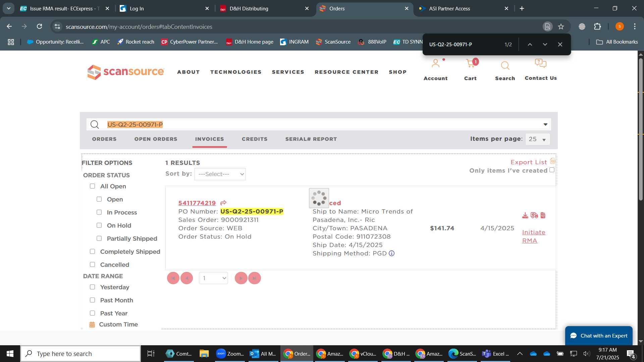Click the site Search magnifier icon

point(505,65)
